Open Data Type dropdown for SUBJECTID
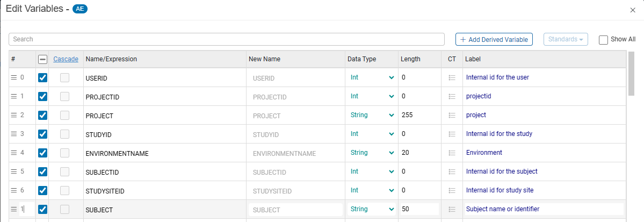Screen dimensions: 644x222 tap(372, 172)
